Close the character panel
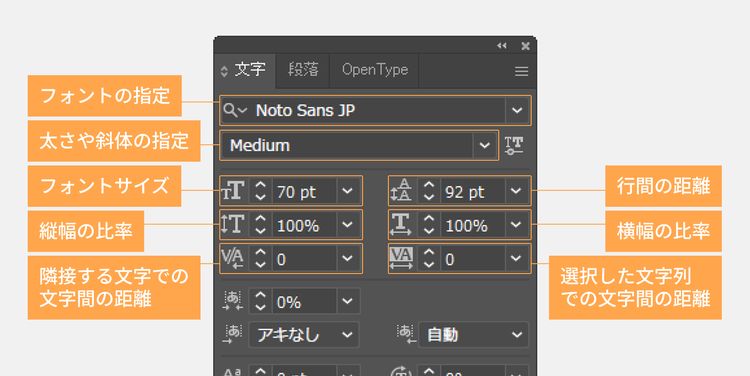 pos(525,46)
